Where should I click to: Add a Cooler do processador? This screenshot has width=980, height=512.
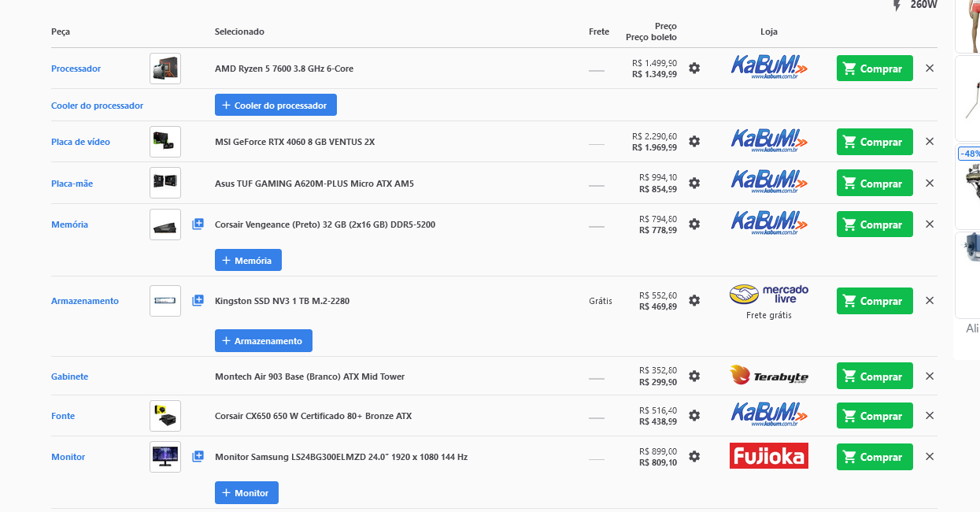coord(276,105)
